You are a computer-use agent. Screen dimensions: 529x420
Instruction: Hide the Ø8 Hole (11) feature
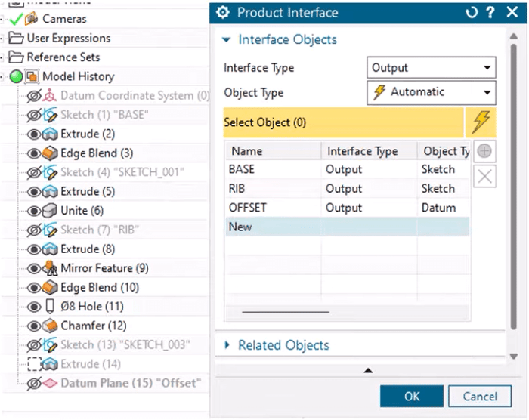click(x=34, y=307)
